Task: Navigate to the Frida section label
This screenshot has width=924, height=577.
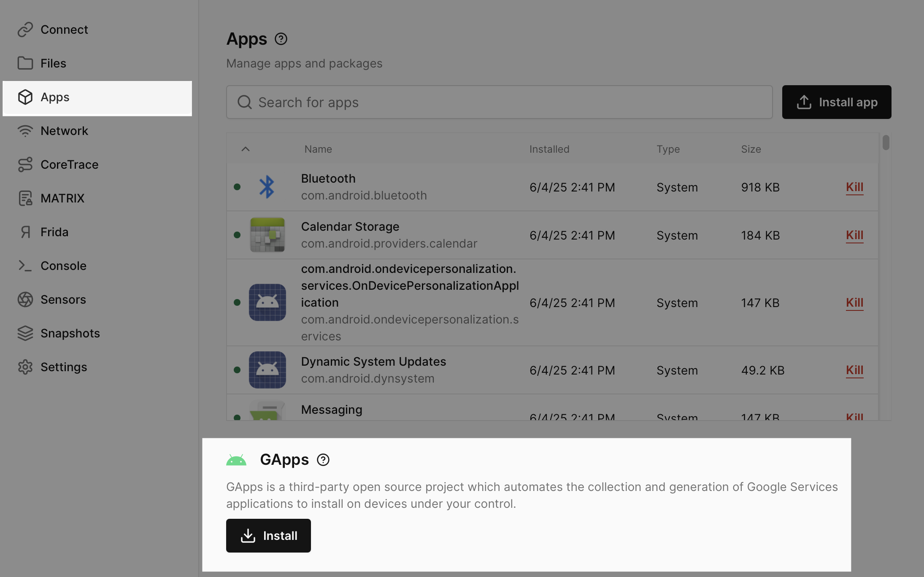Action: tap(54, 232)
